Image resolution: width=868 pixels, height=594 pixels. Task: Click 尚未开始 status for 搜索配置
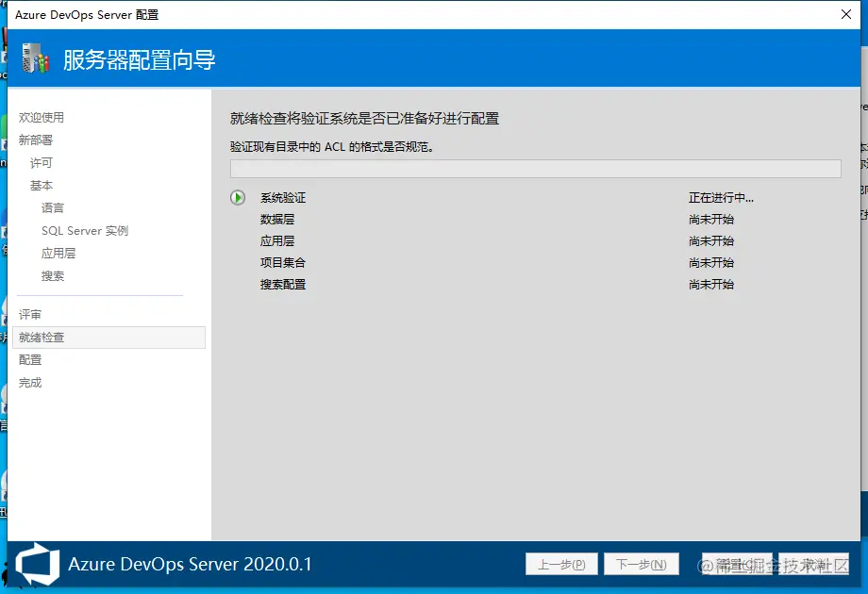tap(711, 285)
